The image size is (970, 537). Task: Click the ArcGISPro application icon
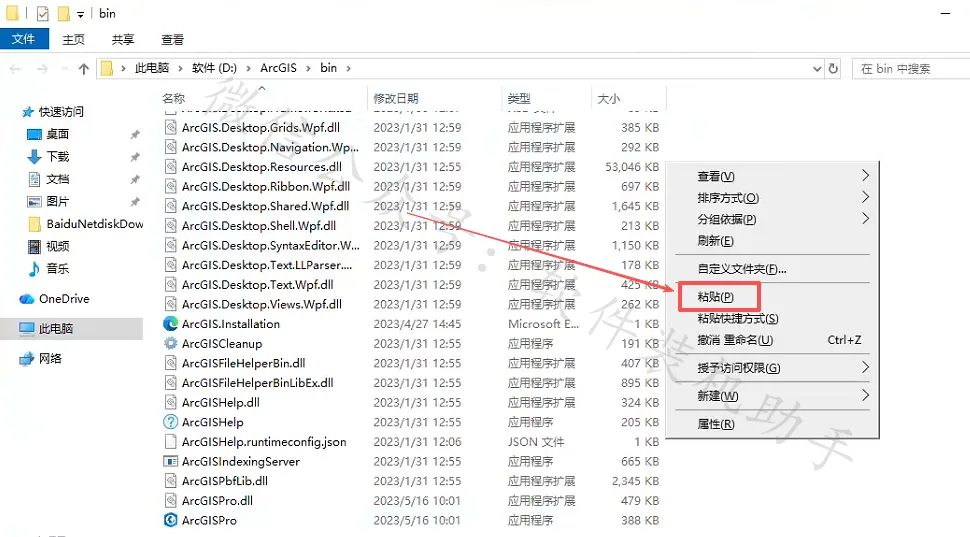[170, 520]
